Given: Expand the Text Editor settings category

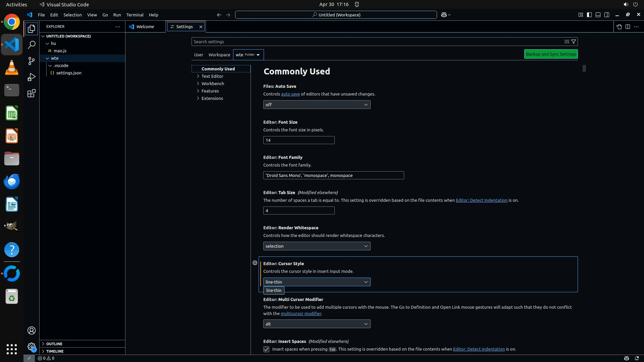Looking at the screenshot, I should pos(212,76).
